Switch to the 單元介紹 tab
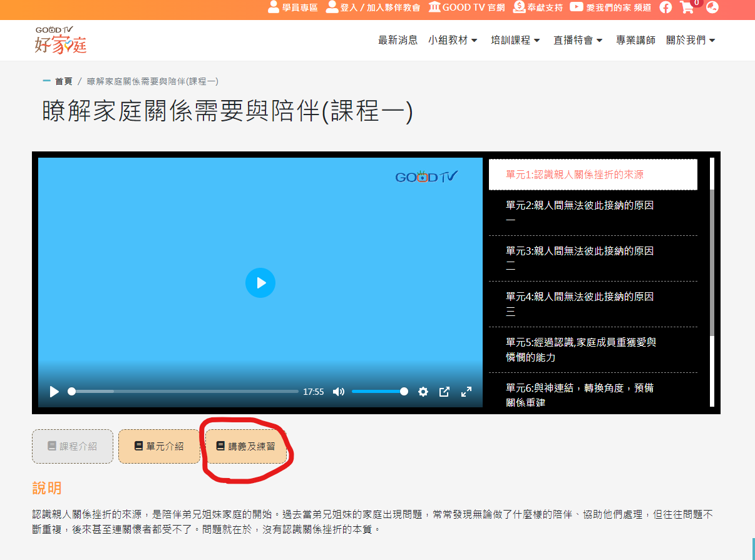Screen dimensions: 755x560 pyautogui.click(x=159, y=446)
